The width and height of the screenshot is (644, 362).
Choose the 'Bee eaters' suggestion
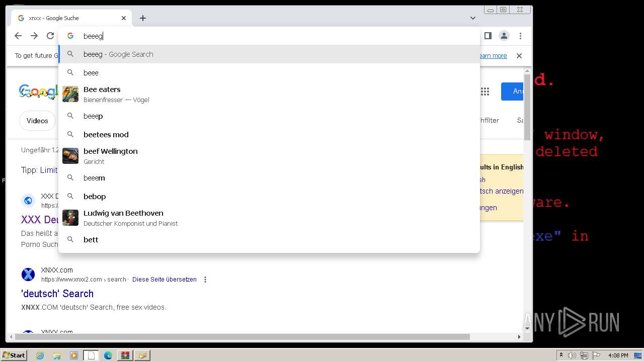tap(269, 94)
